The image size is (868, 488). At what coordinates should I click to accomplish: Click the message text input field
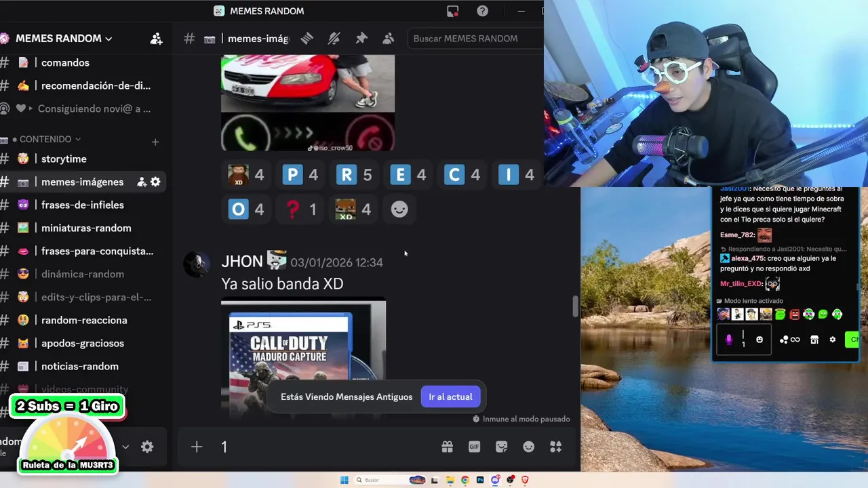tap(325, 447)
